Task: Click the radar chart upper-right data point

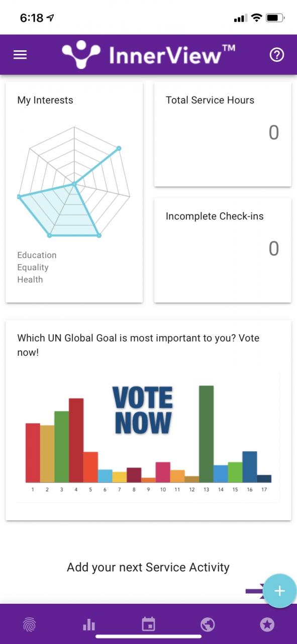Action: [119, 148]
